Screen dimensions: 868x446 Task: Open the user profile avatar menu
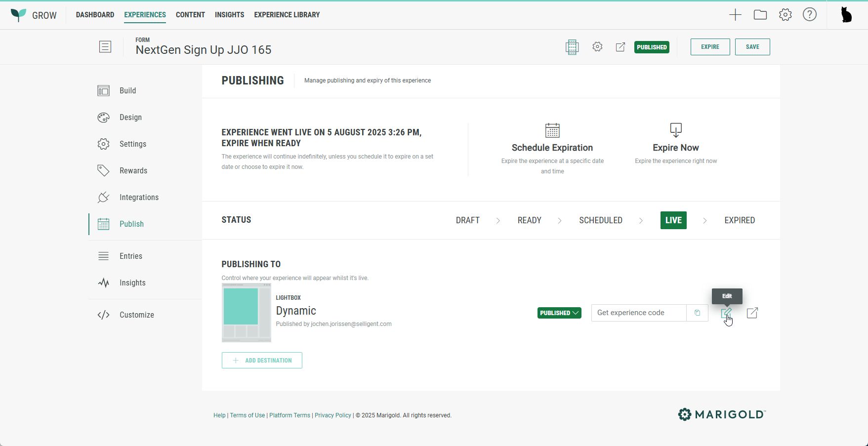click(x=846, y=15)
